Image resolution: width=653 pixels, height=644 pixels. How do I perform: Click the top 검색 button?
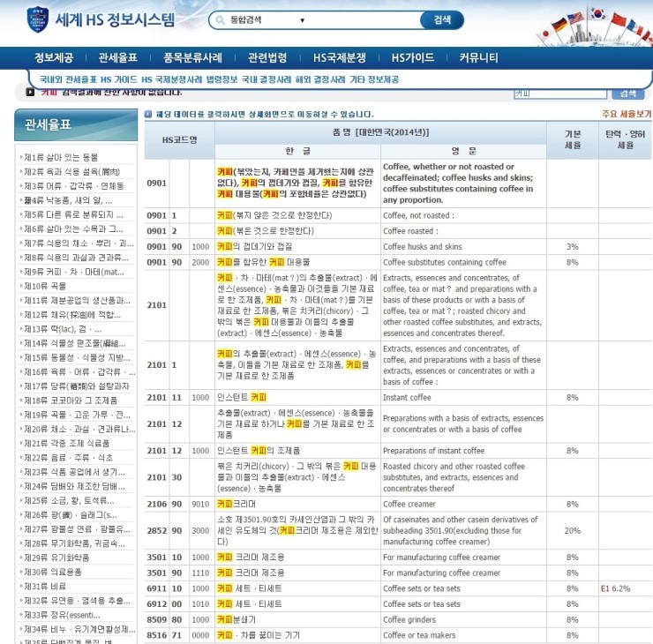[x=442, y=20]
